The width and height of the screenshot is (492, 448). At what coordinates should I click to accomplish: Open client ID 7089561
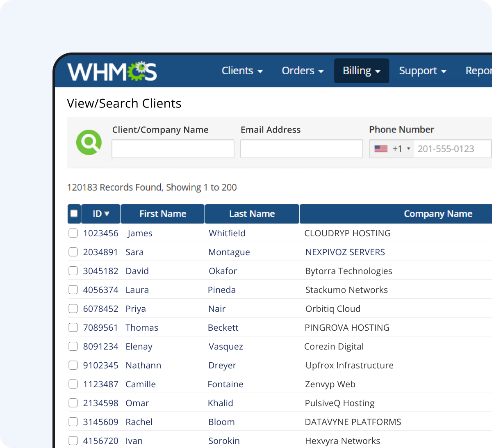tap(100, 327)
